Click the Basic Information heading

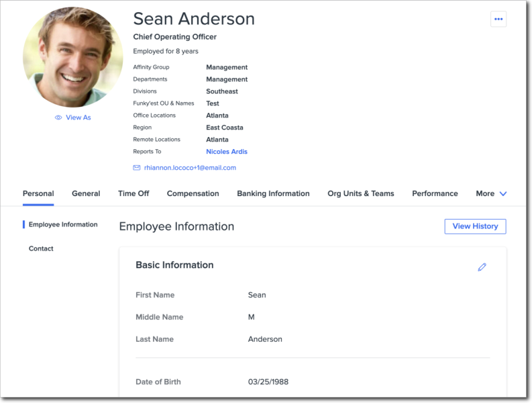(174, 265)
